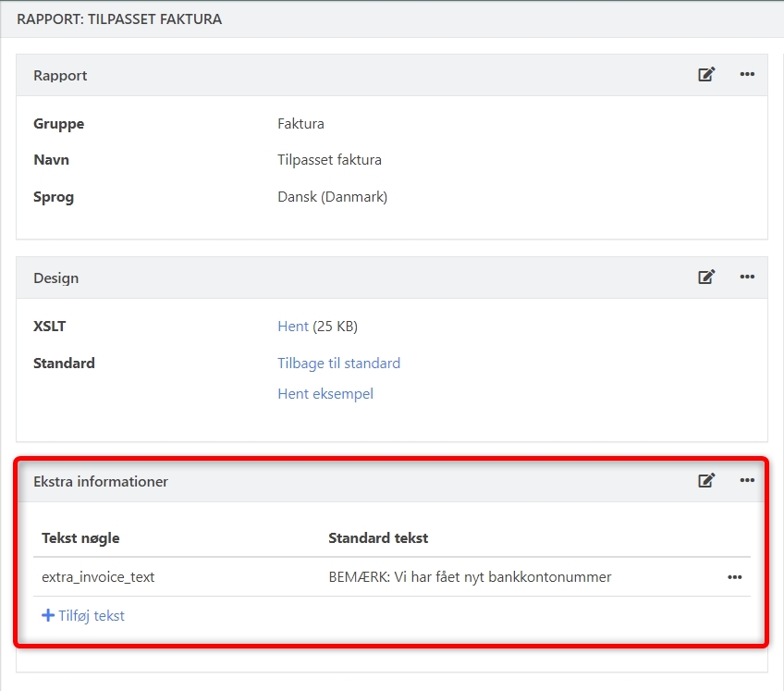Download the XSLT via Hent link
784x691 pixels.
click(293, 327)
